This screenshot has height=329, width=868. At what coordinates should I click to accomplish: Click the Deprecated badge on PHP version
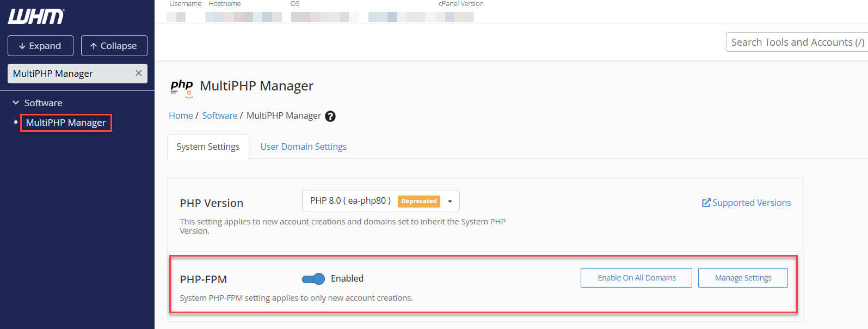pos(419,201)
